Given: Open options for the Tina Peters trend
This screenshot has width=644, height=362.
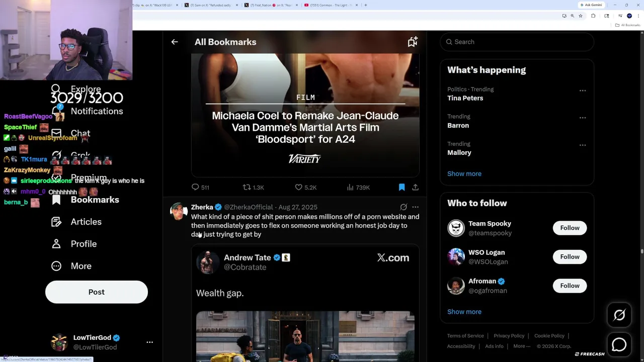Looking at the screenshot, I should point(583,90).
